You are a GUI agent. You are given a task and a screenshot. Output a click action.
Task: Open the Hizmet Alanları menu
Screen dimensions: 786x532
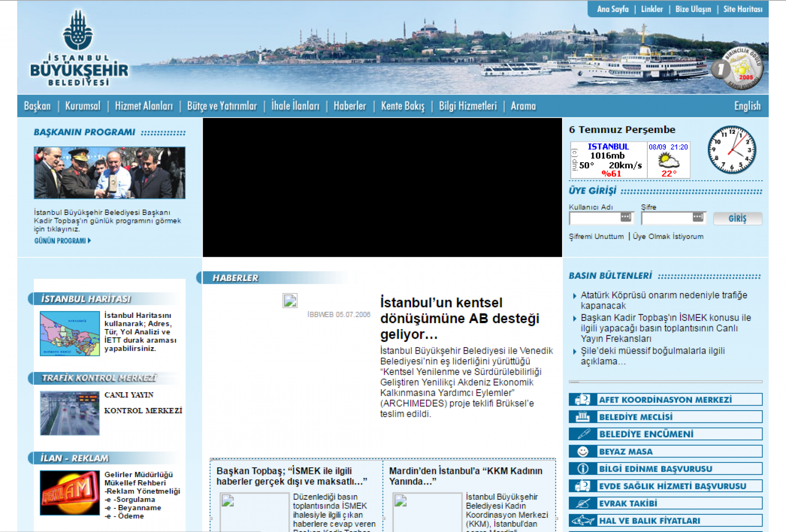[x=144, y=106]
